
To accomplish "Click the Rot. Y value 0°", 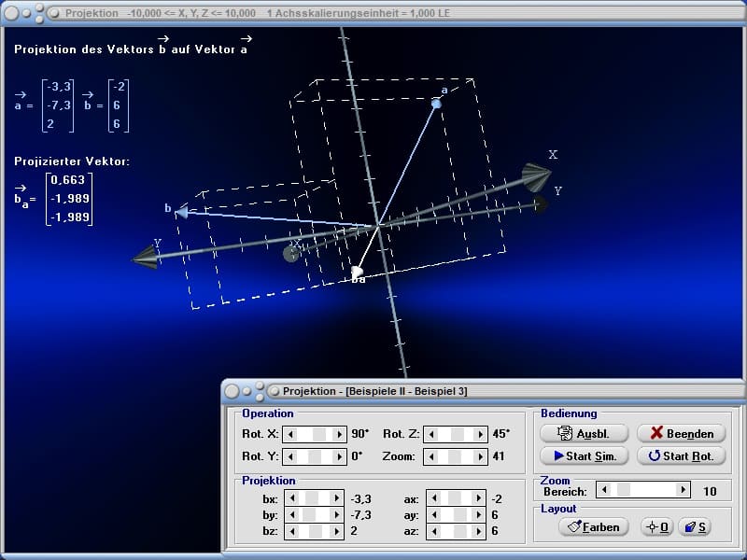I will [x=357, y=456].
